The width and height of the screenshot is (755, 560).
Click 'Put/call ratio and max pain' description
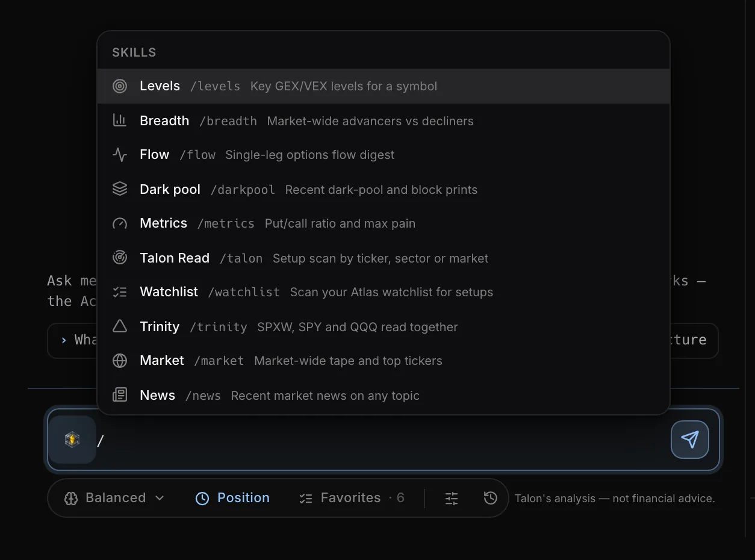(340, 223)
